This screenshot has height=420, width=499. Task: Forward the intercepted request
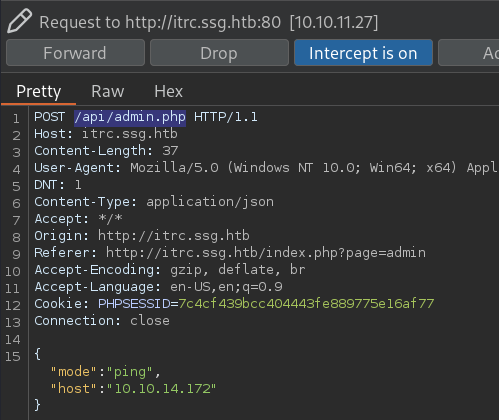(x=75, y=53)
